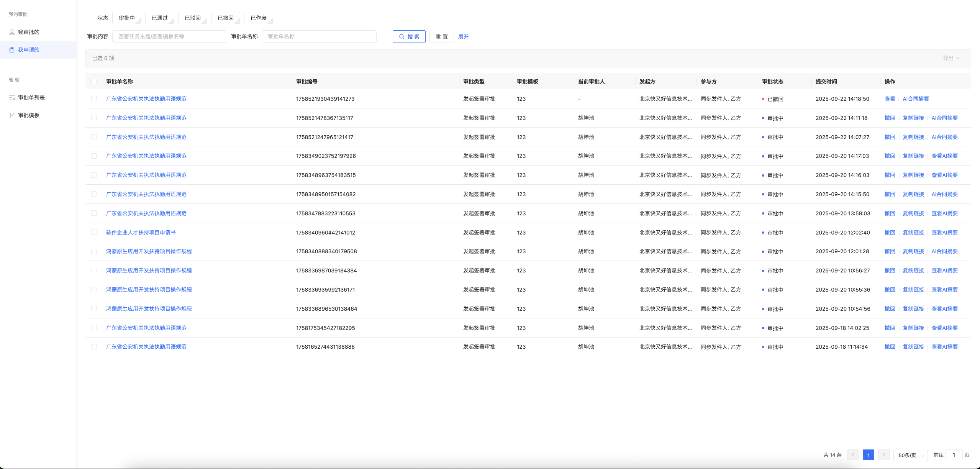Image resolution: width=980 pixels, height=469 pixels.
Task: Select page 1 in pagination
Action: pos(868,455)
